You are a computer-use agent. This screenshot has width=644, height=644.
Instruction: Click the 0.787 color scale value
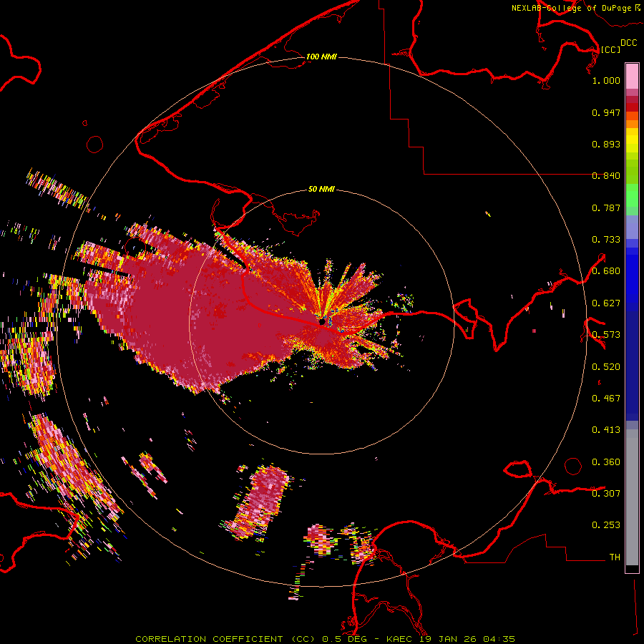click(606, 208)
